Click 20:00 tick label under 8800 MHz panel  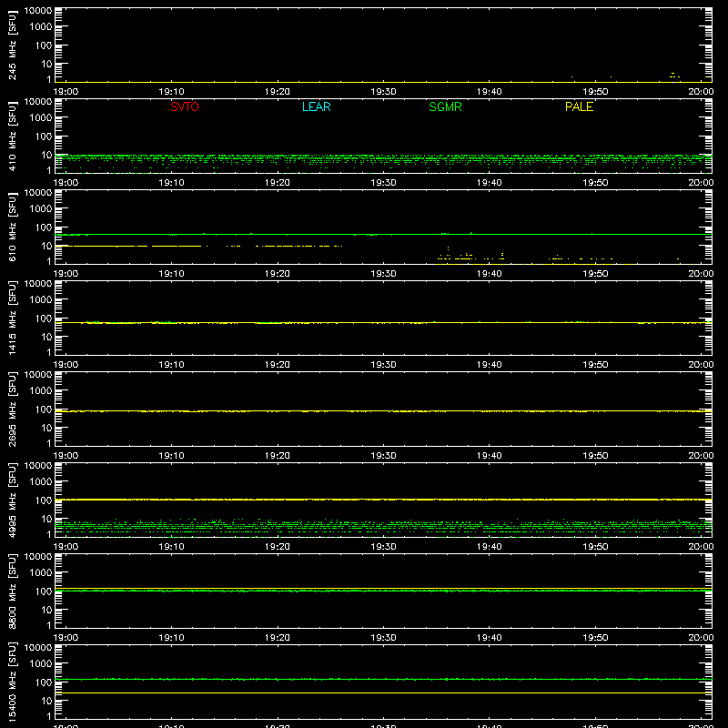(x=701, y=638)
